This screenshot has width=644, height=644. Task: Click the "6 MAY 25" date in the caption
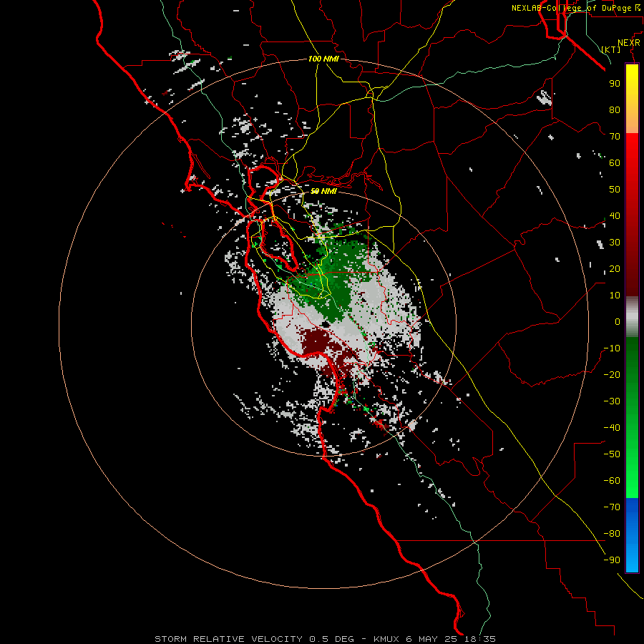tap(432, 639)
